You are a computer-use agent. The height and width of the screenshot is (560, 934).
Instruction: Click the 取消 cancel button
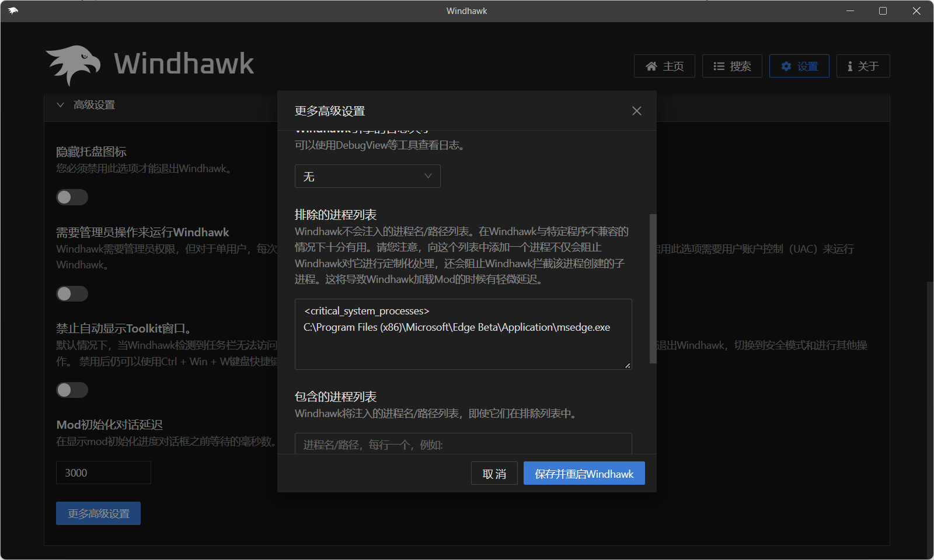[494, 473]
